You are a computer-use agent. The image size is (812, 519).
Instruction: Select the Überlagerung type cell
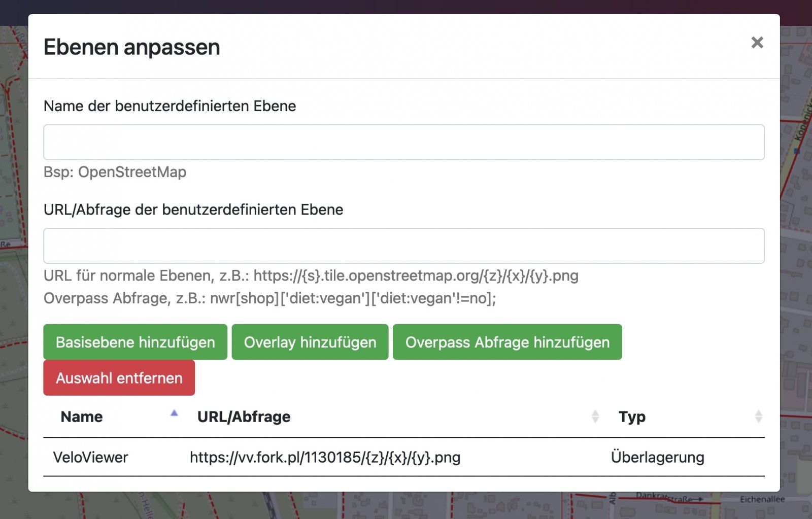click(657, 458)
